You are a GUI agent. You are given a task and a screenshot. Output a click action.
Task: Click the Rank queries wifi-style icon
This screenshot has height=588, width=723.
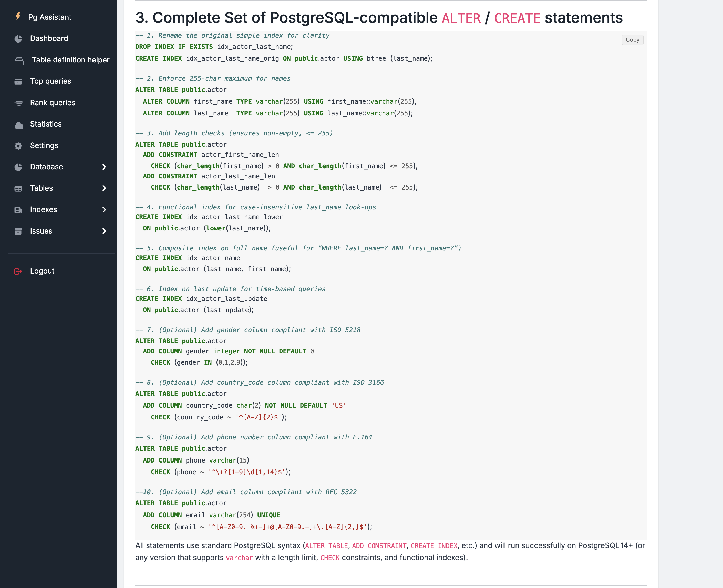point(19,103)
